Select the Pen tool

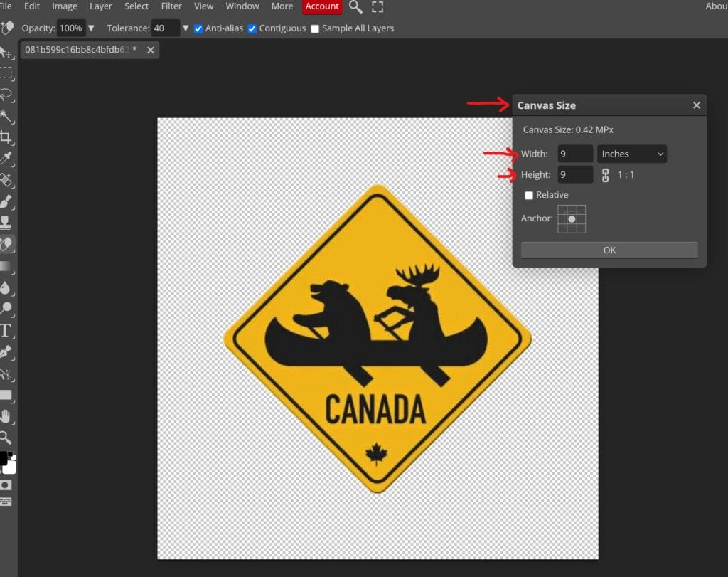(6, 351)
